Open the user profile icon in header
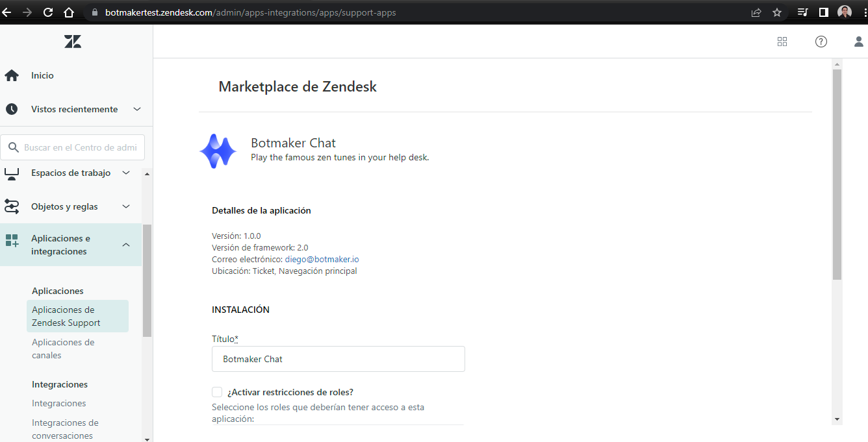The image size is (868, 442). (x=859, y=42)
